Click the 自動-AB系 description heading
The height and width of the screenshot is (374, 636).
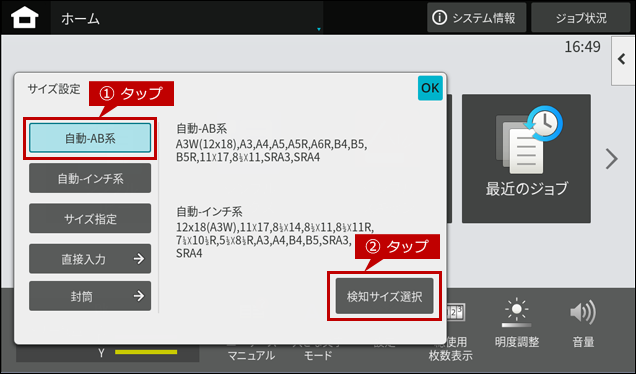(x=201, y=129)
